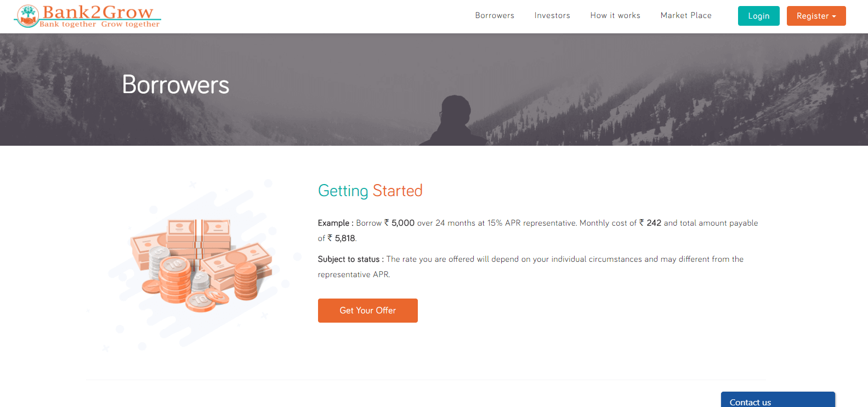Open the Borrowers menu item
The image size is (868, 407).
point(495,15)
